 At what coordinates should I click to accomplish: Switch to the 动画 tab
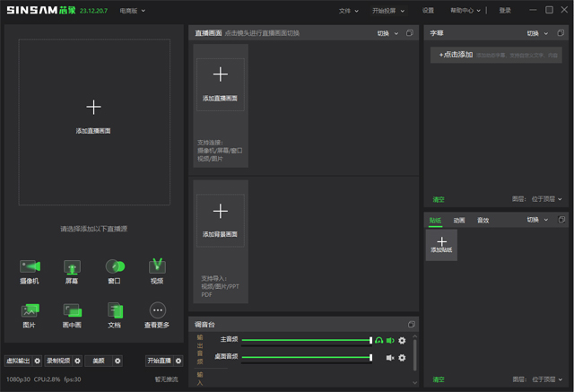click(x=458, y=220)
